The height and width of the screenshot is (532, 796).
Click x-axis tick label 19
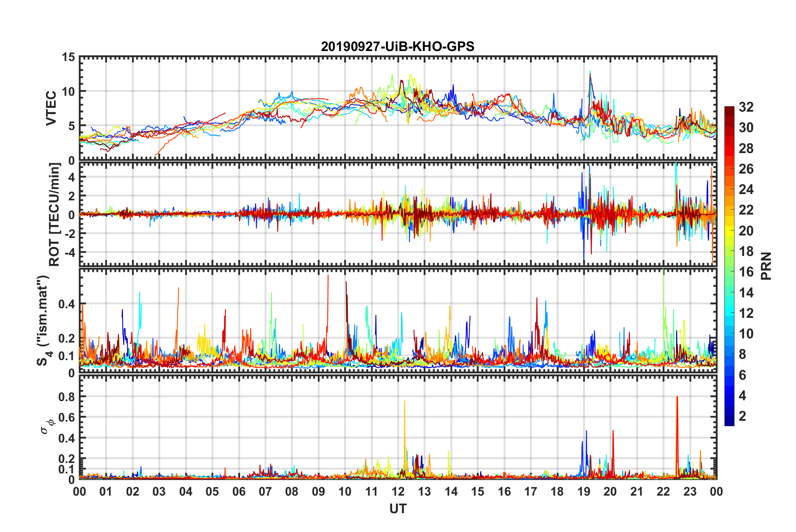point(584,491)
